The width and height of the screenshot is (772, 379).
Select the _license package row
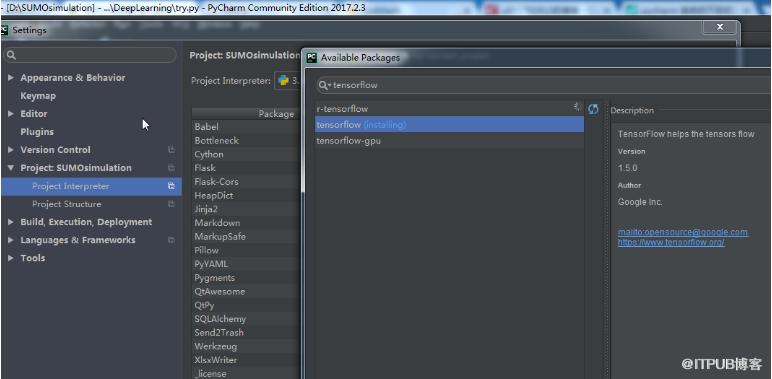246,374
